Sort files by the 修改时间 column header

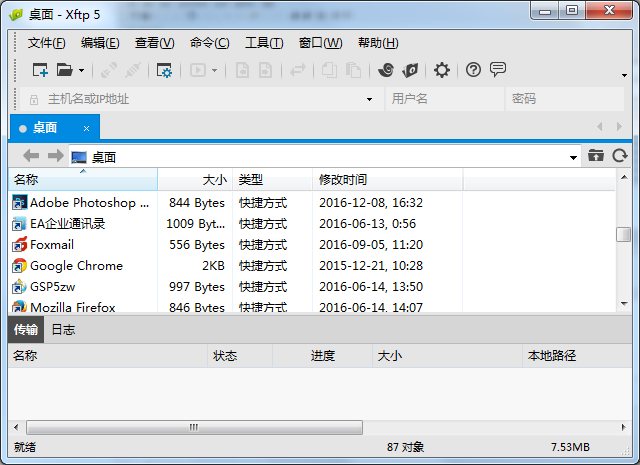(343, 180)
